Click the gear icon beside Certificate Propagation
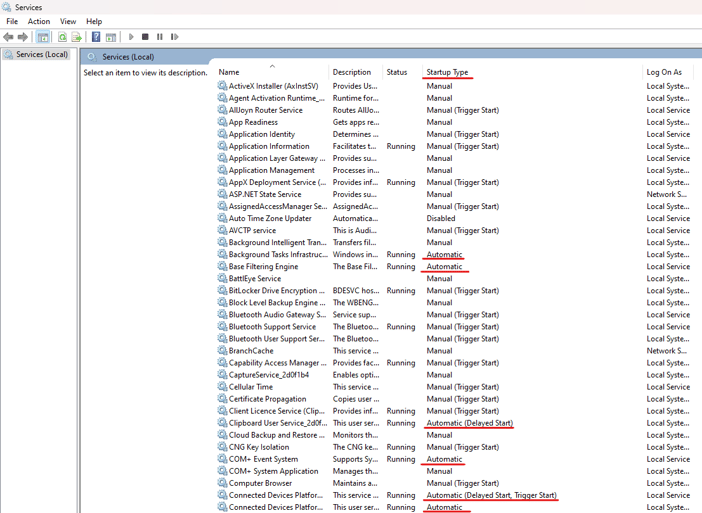 point(222,399)
